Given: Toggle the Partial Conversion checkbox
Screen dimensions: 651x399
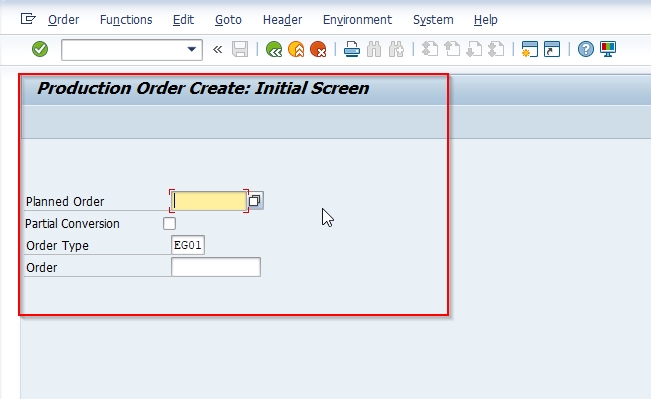Looking at the screenshot, I should point(169,223).
